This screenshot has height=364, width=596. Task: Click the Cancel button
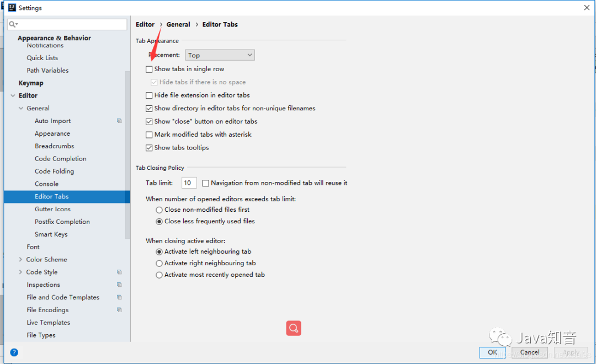(529, 352)
